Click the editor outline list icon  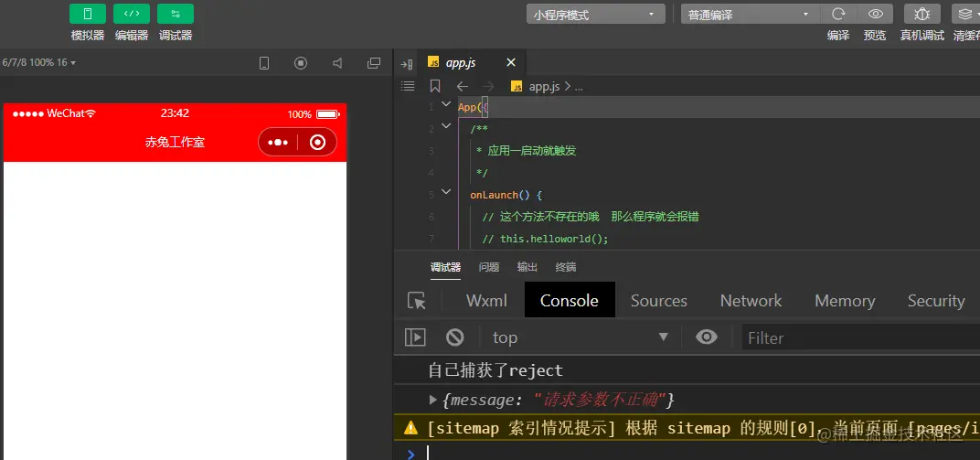(x=408, y=86)
